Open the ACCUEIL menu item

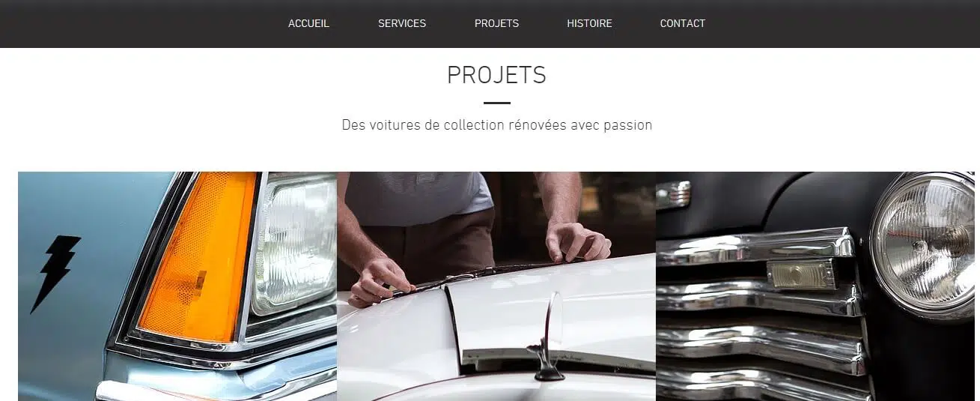tap(308, 23)
